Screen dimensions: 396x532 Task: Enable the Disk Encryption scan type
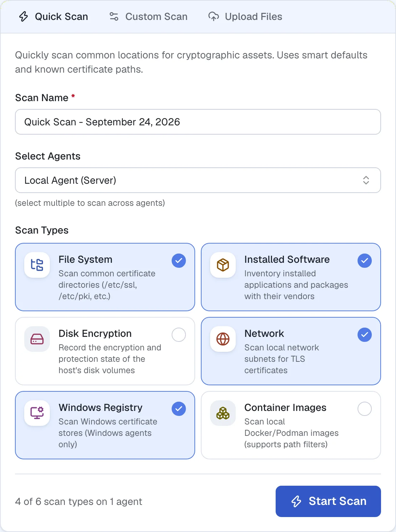(x=179, y=335)
